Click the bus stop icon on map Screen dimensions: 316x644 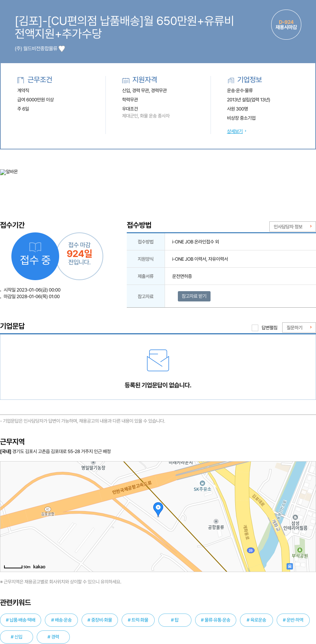point(290,566)
